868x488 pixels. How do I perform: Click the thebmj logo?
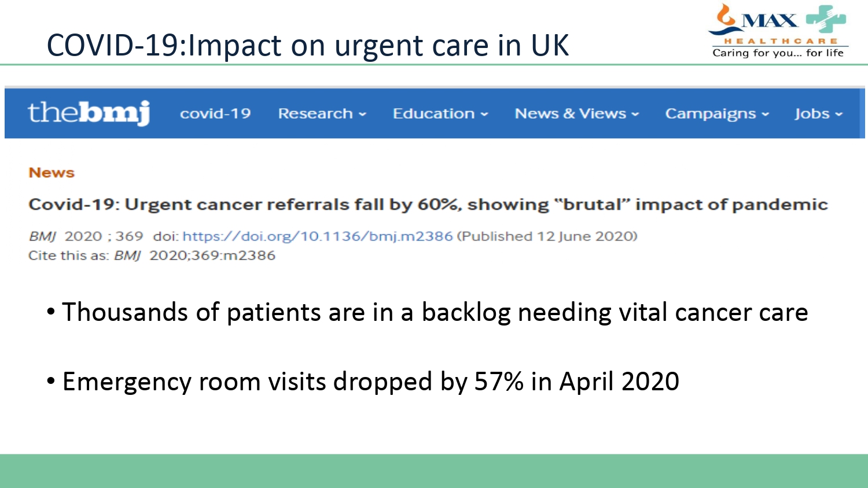click(89, 113)
